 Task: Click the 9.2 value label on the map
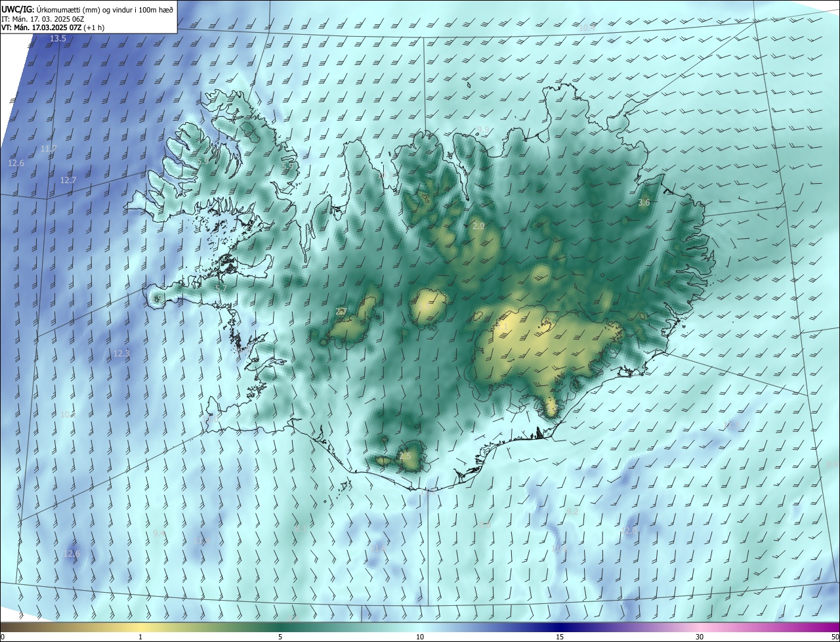[572, 511]
